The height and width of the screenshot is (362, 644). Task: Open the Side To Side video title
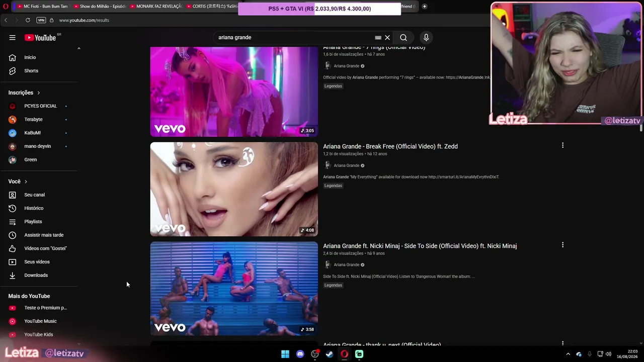pyautogui.click(x=420, y=246)
